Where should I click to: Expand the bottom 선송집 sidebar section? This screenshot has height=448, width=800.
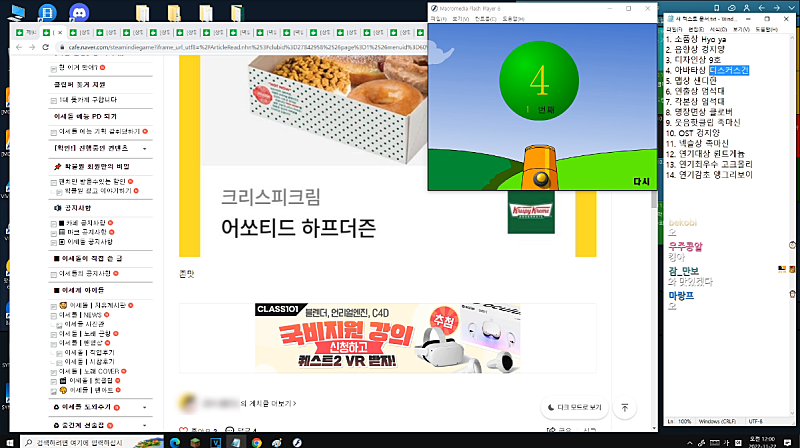coord(144,425)
